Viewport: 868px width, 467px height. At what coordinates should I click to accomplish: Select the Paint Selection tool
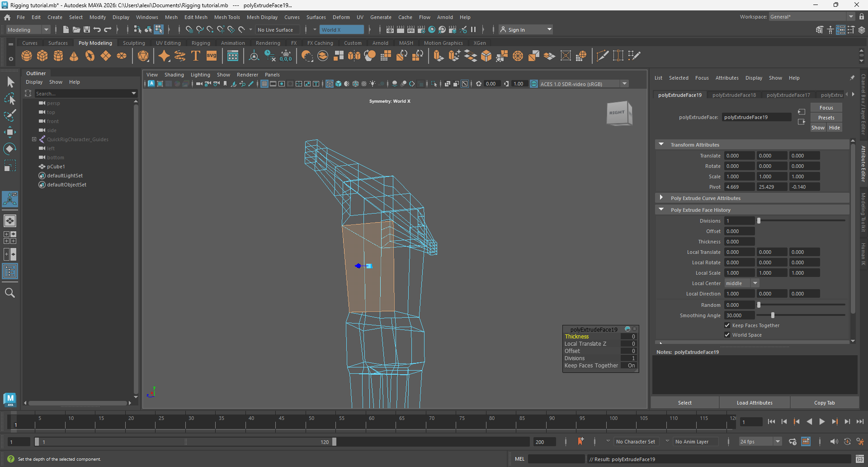(10, 115)
